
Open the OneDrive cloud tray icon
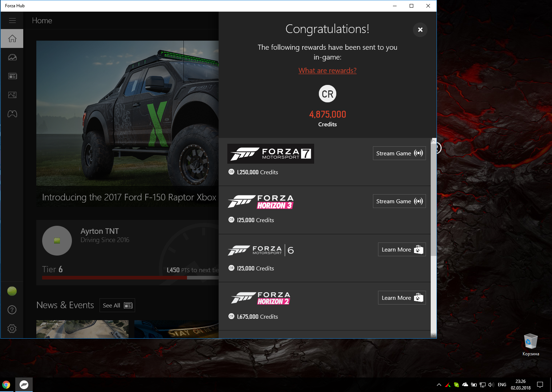[465, 385]
